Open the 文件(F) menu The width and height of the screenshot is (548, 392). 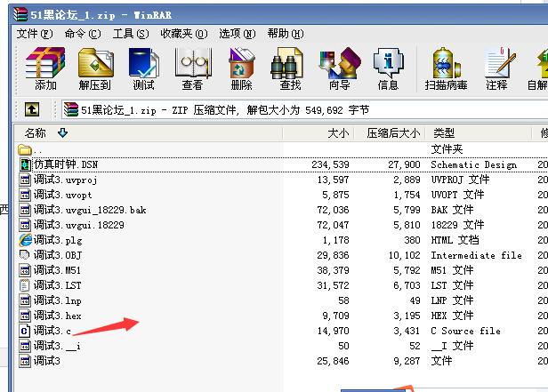(35, 34)
